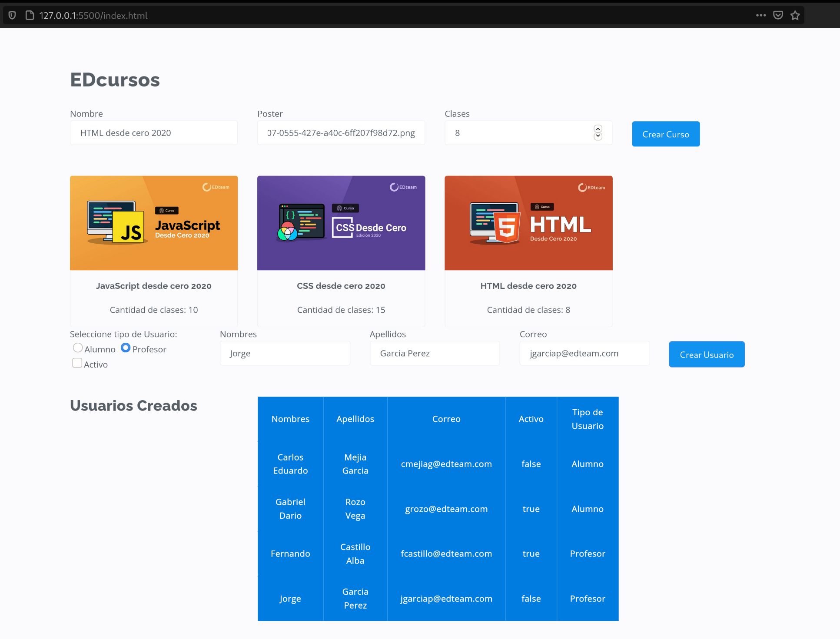Increase Clases using the up stepper arrow
Viewport: 840px width, 639px height.
point(598,129)
